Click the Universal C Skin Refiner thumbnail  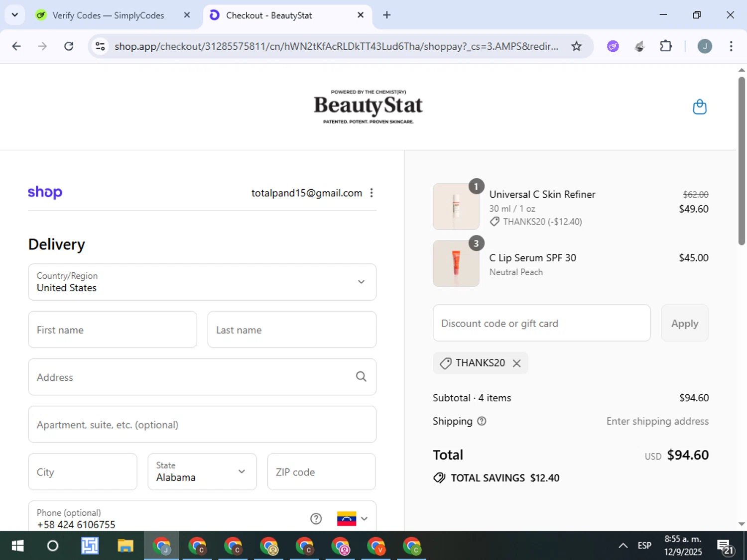[456, 207]
